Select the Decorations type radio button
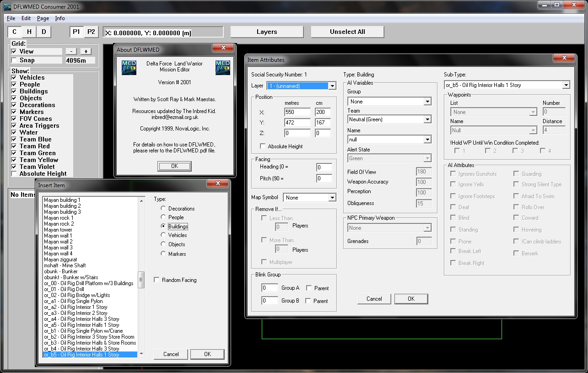The width and height of the screenshot is (588, 373). (163, 209)
